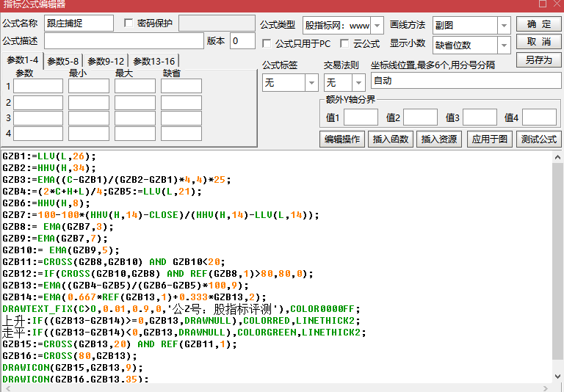Screen dimensions: 564x392
Task: Click the line starting GZB3:=EMA
Action: (117, 179)
